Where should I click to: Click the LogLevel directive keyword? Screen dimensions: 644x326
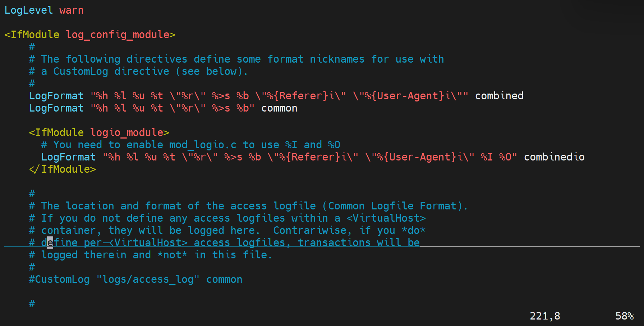click(28, 10)
